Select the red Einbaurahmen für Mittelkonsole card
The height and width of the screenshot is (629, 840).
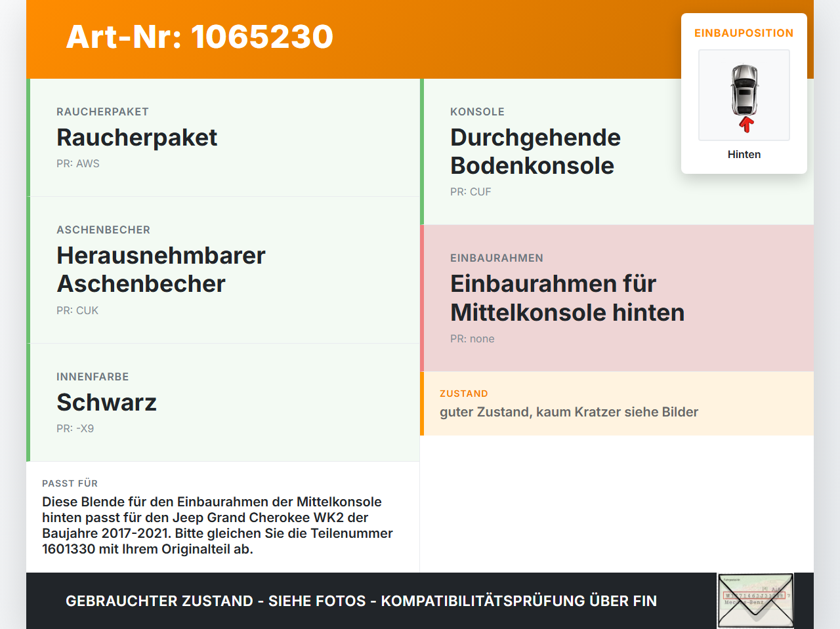[x=617, y=298]
